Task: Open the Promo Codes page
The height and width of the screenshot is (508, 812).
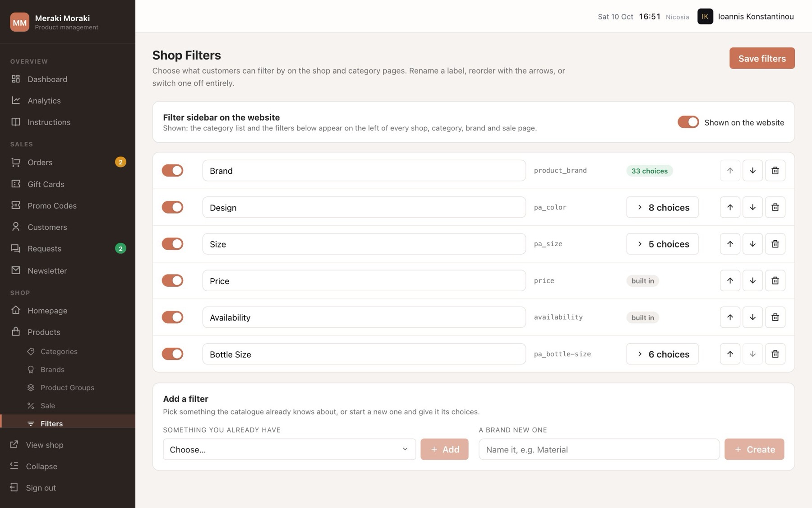Action: [68, 205]
